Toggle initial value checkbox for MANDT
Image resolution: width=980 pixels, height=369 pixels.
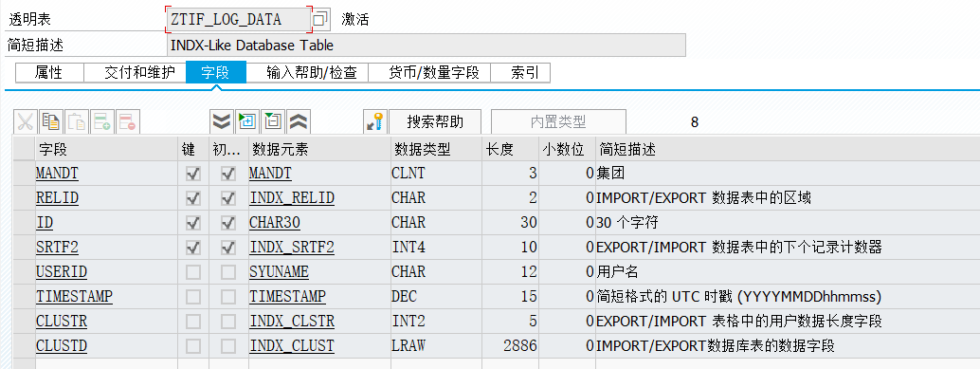click(x=228, y=174)
